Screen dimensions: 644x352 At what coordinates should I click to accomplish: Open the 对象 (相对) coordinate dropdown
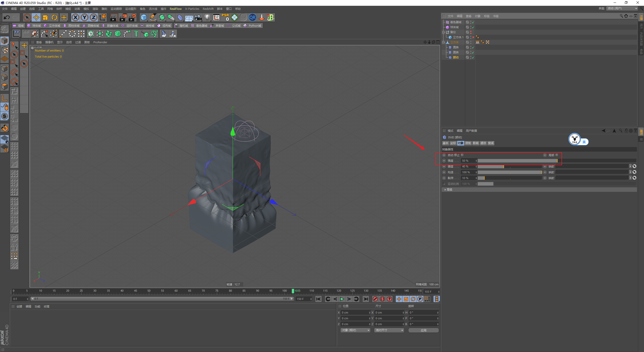355,330
